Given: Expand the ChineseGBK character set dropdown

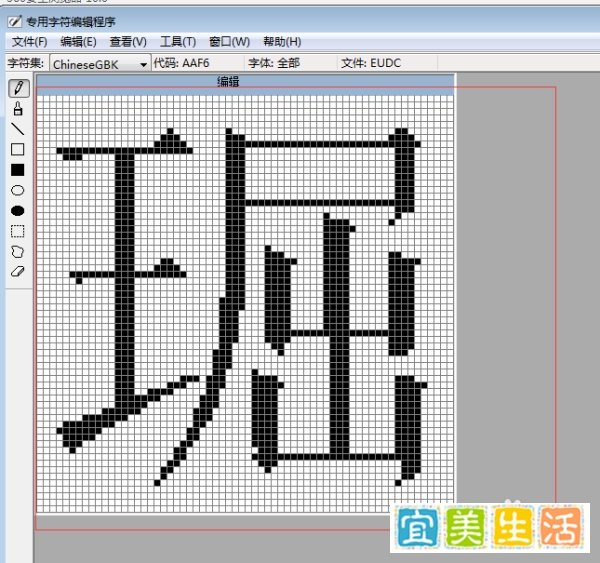Looking at the screenshot, I should point(143,65).
